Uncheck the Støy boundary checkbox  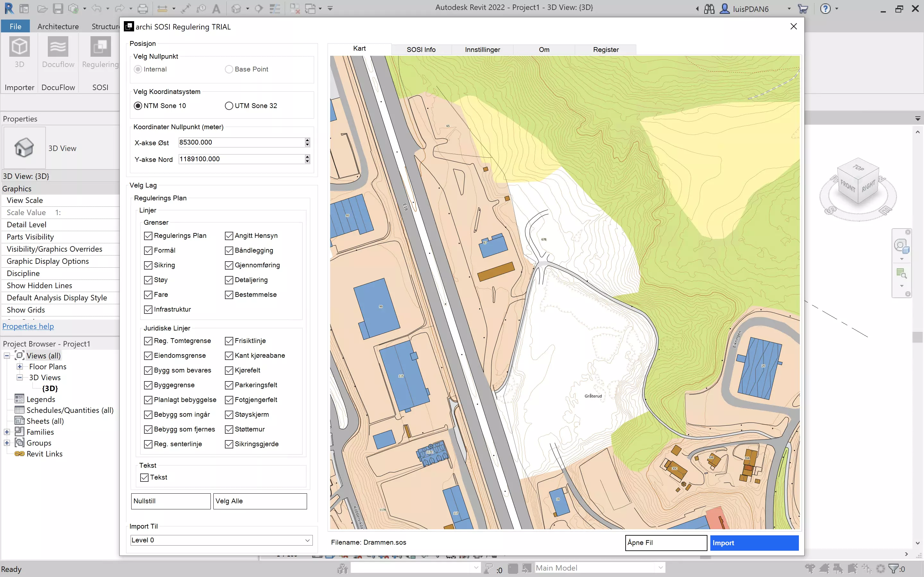pos(148,280)
